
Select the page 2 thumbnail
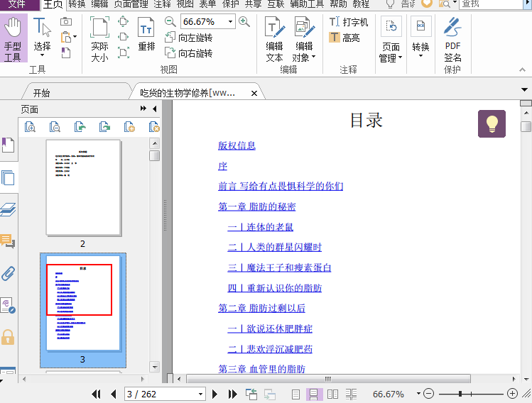click(x=83, y=188)
